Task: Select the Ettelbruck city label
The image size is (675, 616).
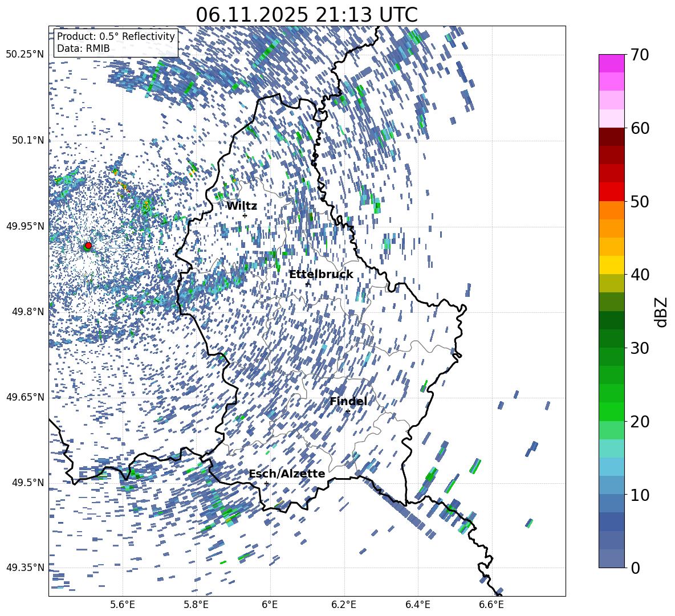Action: pyautogui.click(x=320, y=275)
